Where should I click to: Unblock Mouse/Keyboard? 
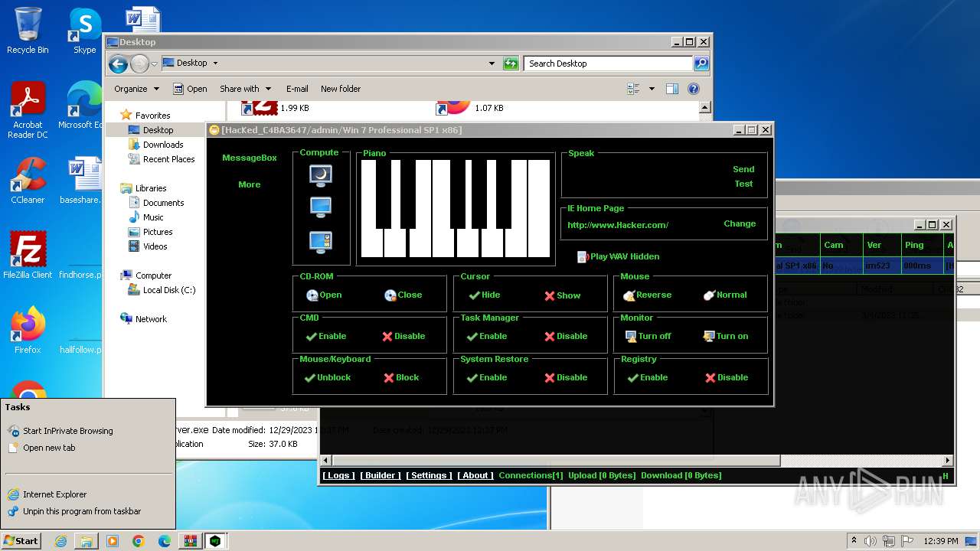[x=327, y=377]
